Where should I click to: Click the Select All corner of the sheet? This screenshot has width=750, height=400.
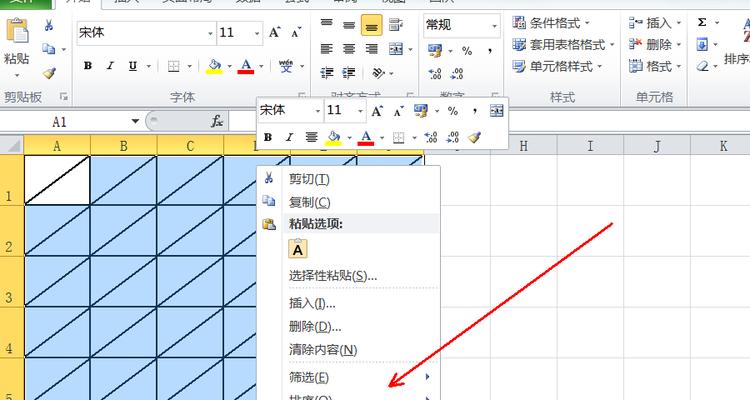coord(12,145)
